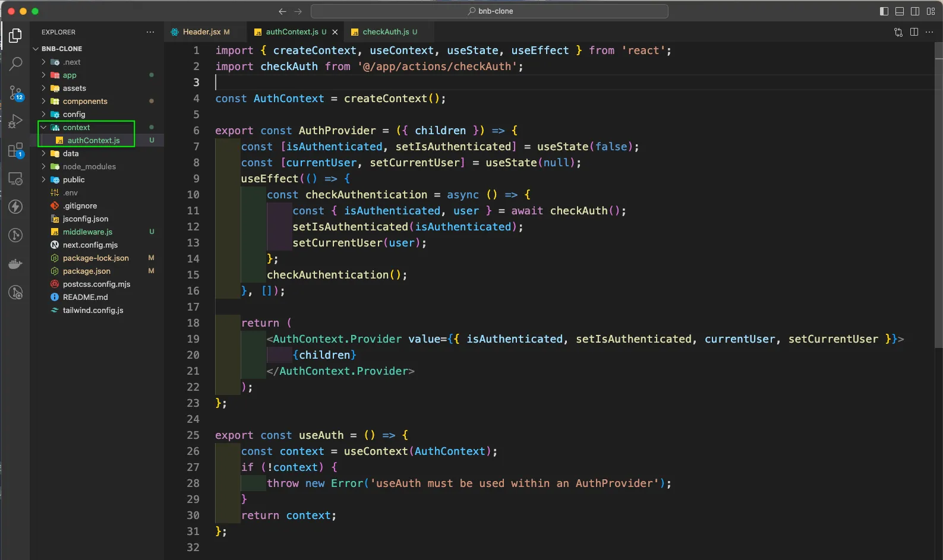Expand the public folder

pos(43,179)
